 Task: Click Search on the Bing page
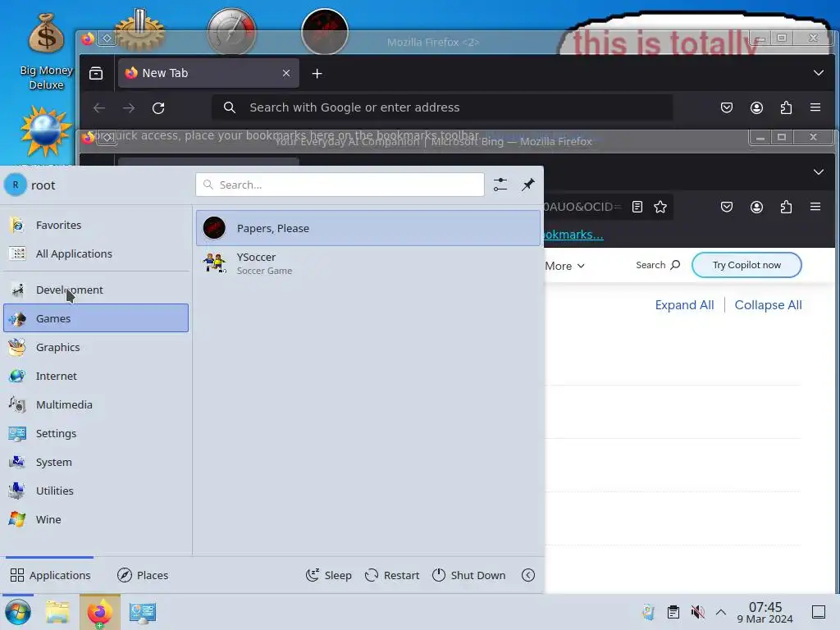click(658, 265)
